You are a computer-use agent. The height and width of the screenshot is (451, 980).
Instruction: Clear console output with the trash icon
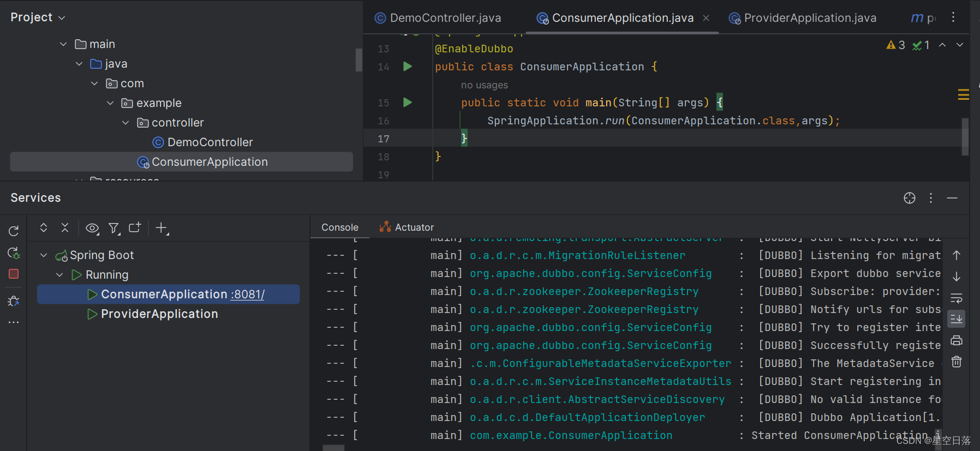point(957,362)
